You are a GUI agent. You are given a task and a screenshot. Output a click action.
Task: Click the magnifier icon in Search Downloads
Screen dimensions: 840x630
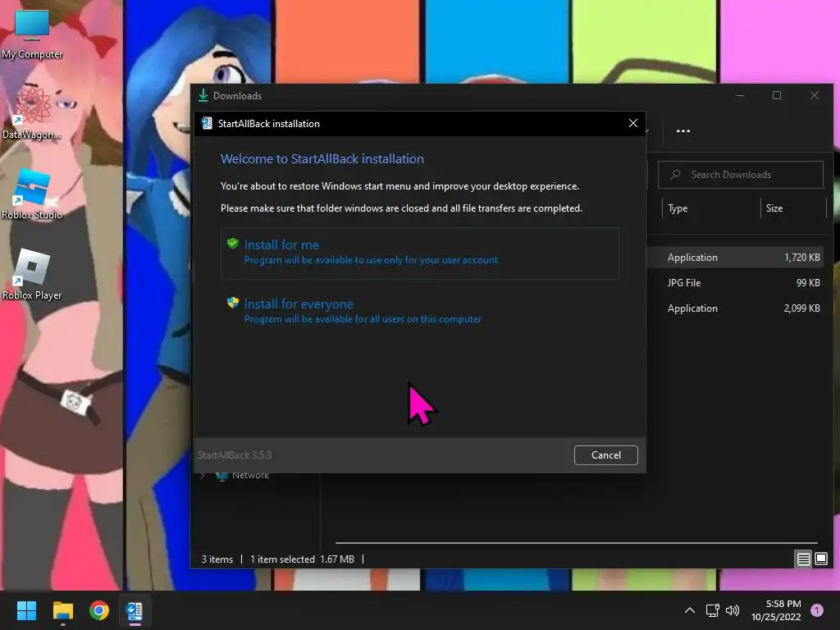coord(676,175)
